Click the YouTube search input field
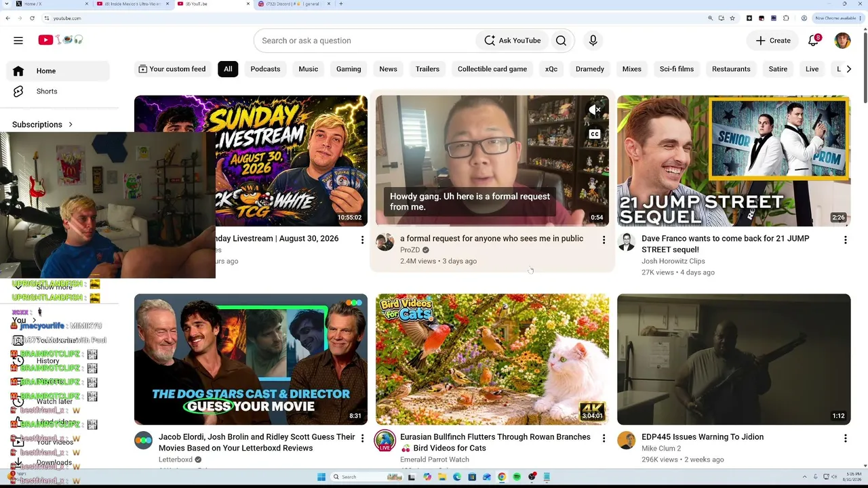868x488 pixels. (x=366, y=41)
